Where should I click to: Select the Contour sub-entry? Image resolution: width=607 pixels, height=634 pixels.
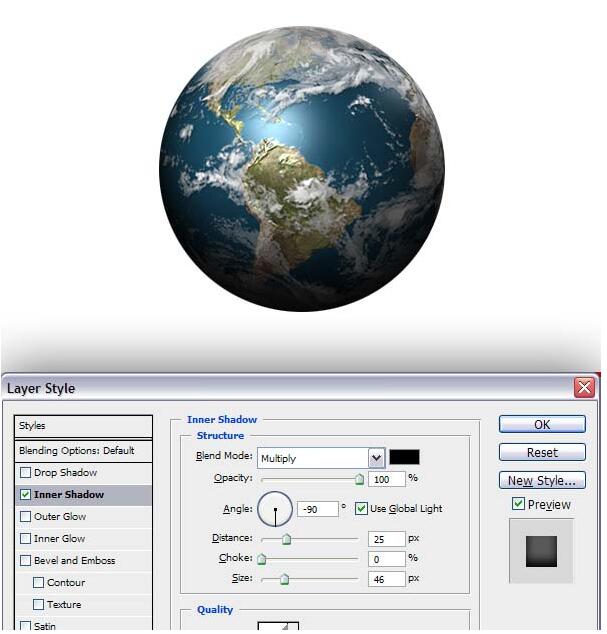click(66, 583)
